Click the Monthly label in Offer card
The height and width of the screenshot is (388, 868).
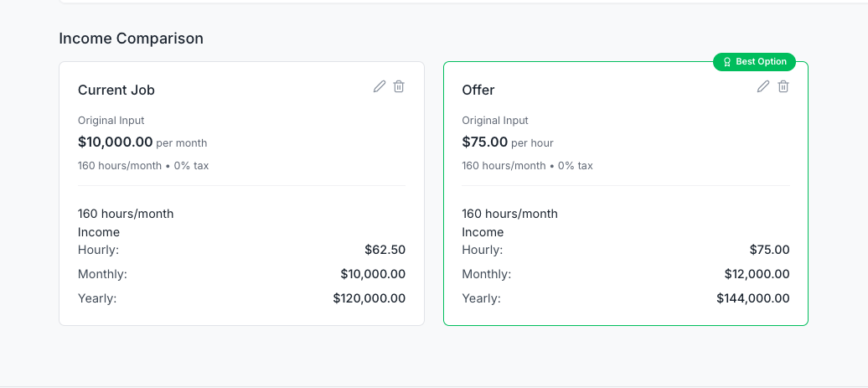click(486, 274)
